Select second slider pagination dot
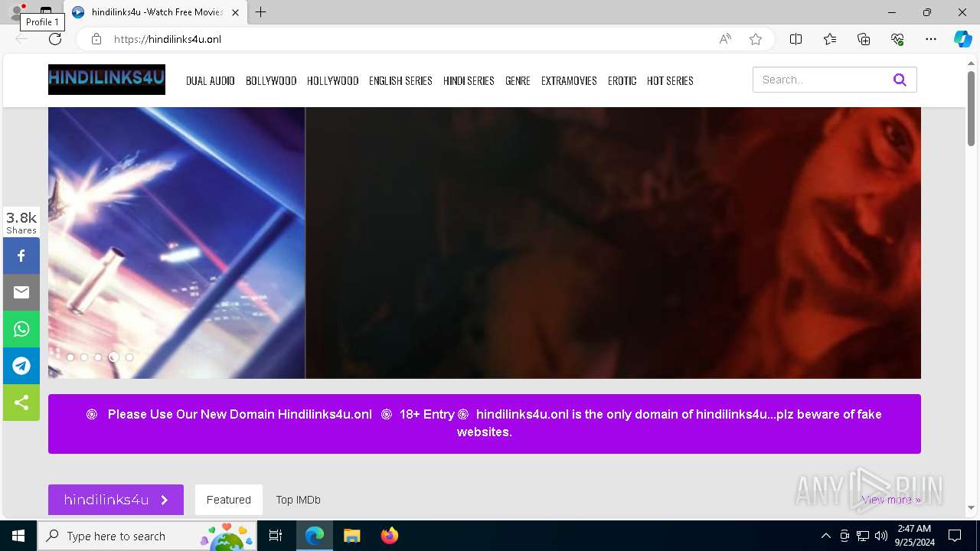 [x=84, y=357]
